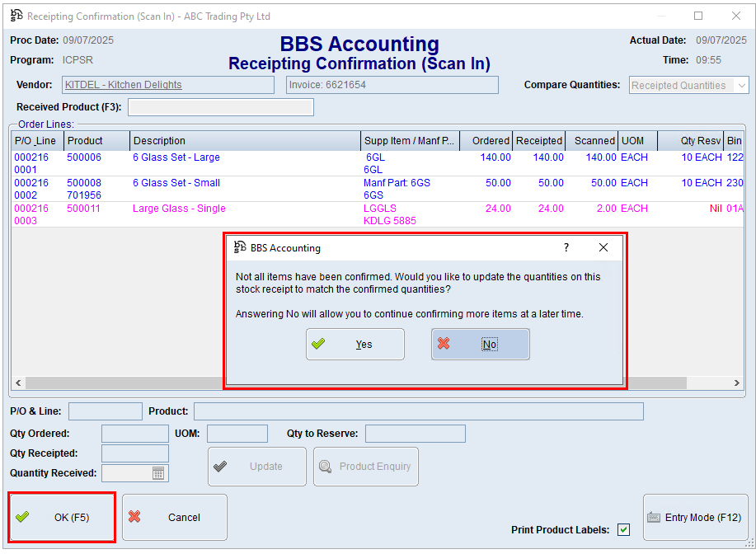Click the Product Enquiry magnifier button
The image size is (756, 554).
point(366,467)
